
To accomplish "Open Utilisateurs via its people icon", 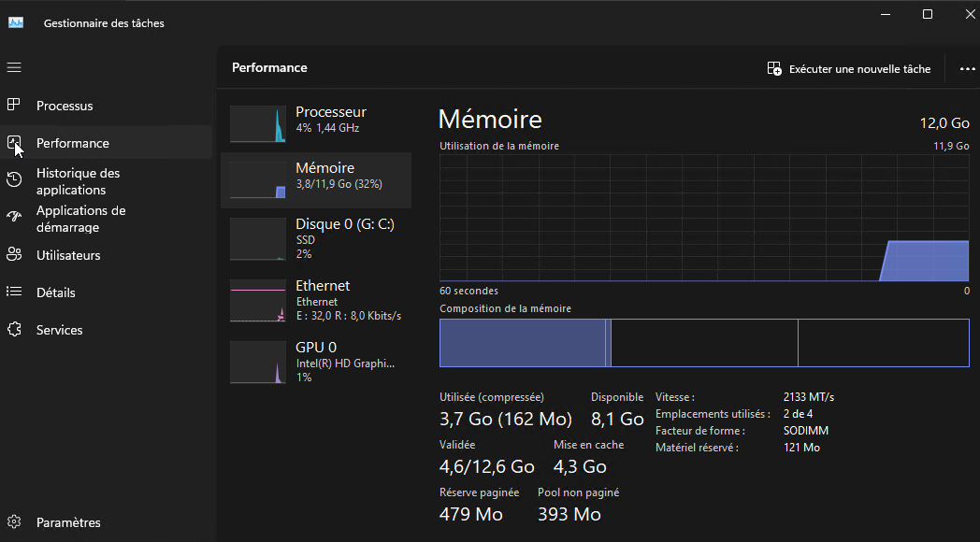I will tap(14, 255).
